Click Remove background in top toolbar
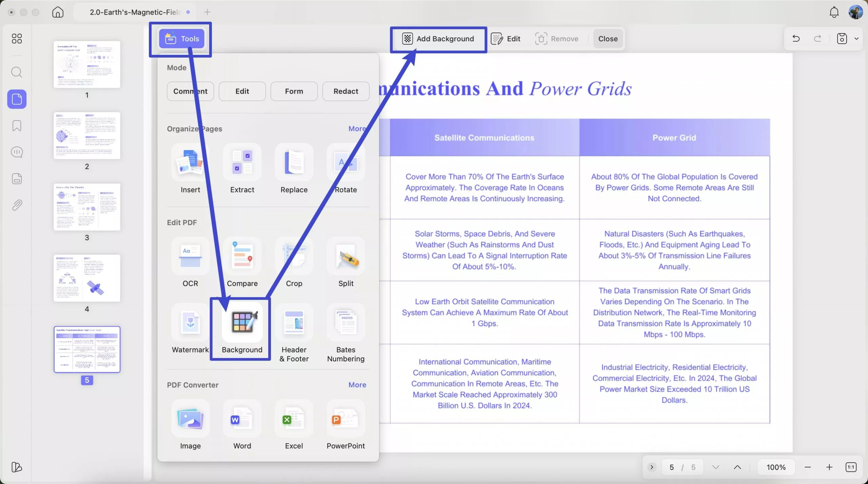868x484 pixels. (x=556, y=39)
